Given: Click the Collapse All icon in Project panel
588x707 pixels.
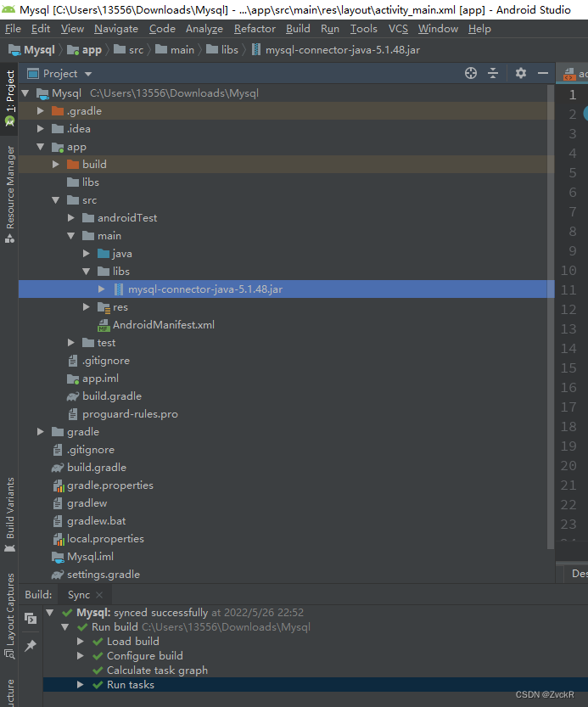Looking at the screenshot, I should [x=493, y=73].
